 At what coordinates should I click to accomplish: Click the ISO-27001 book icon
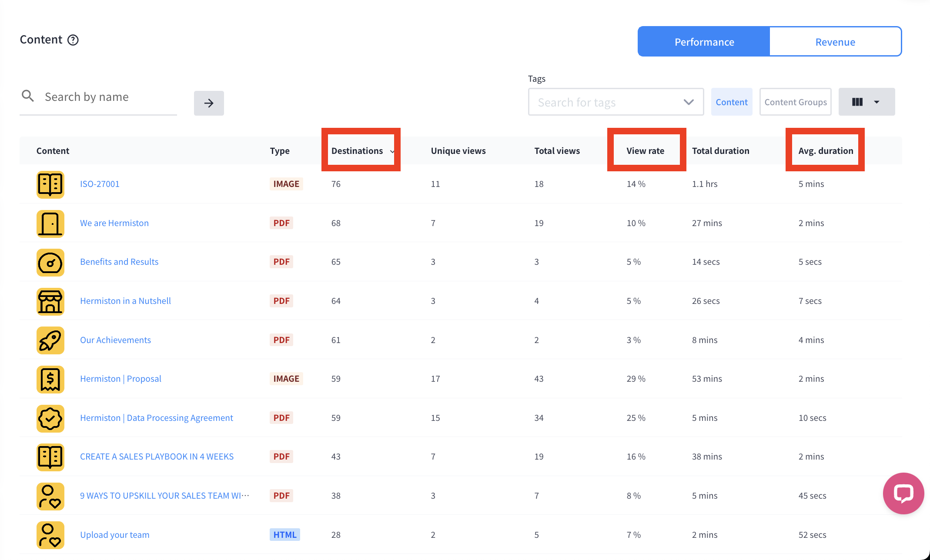coord(50,184)
